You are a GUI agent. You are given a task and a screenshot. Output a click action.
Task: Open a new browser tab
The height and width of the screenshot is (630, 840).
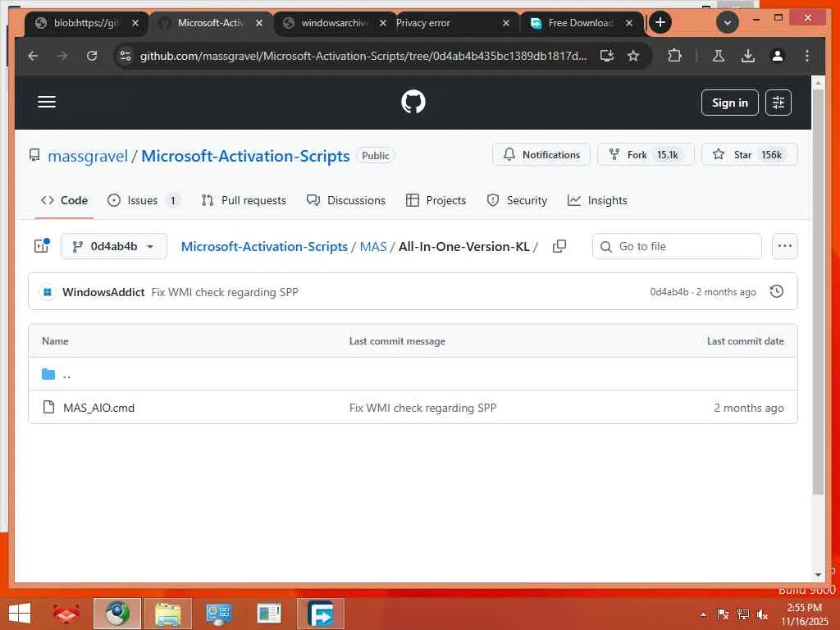tap(660, 22)
